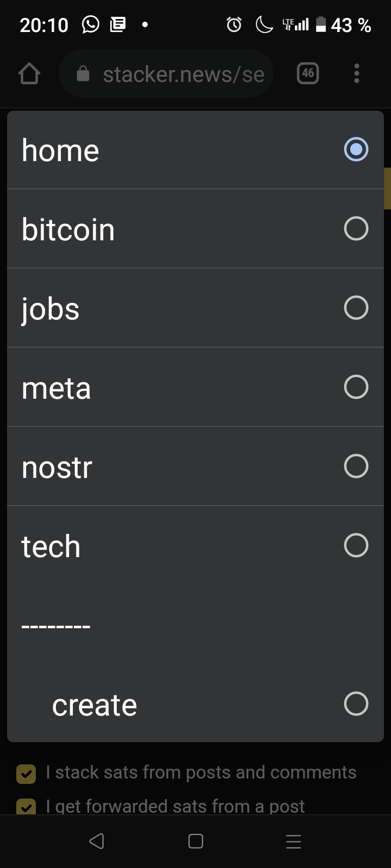Open recent apps with the three-line icon

click(293, 841)
